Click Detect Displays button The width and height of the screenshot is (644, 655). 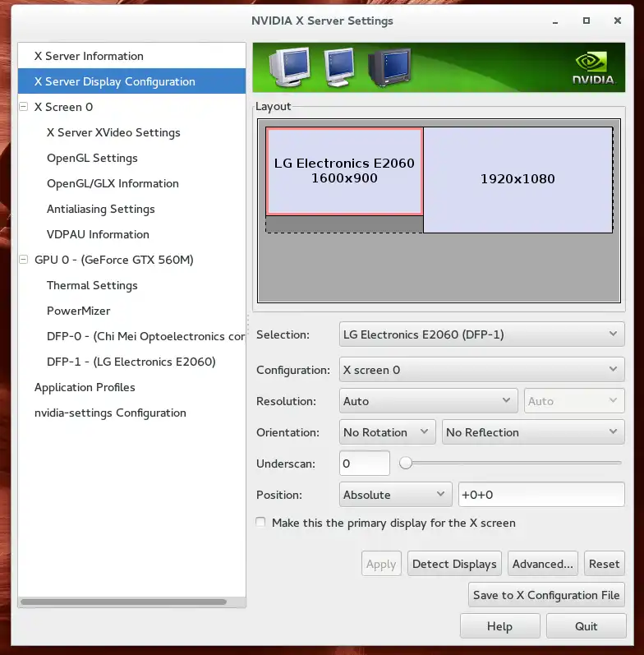pyautogui.click(x=454, y=564)
